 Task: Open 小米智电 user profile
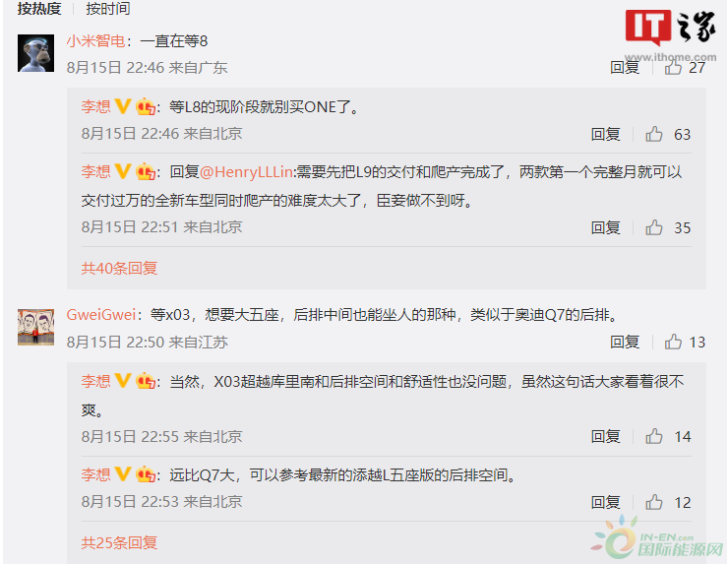pyautogui.click(x=95, y=41)
